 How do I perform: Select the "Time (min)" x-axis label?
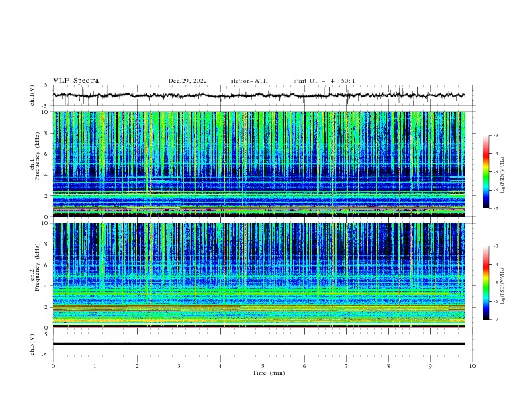(269, 373)
